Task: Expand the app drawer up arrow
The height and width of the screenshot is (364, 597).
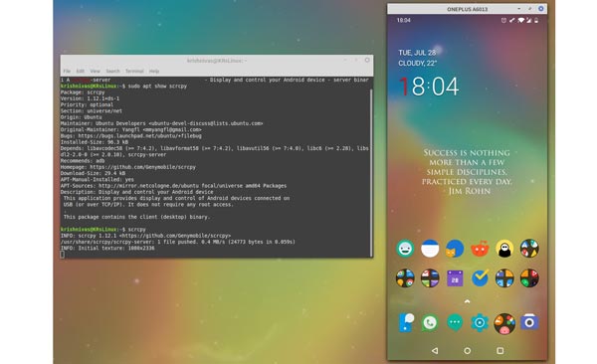Action: click(468, 301)
